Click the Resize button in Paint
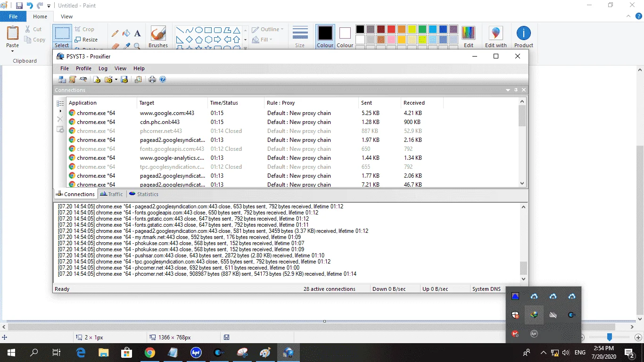 [86, 40]
